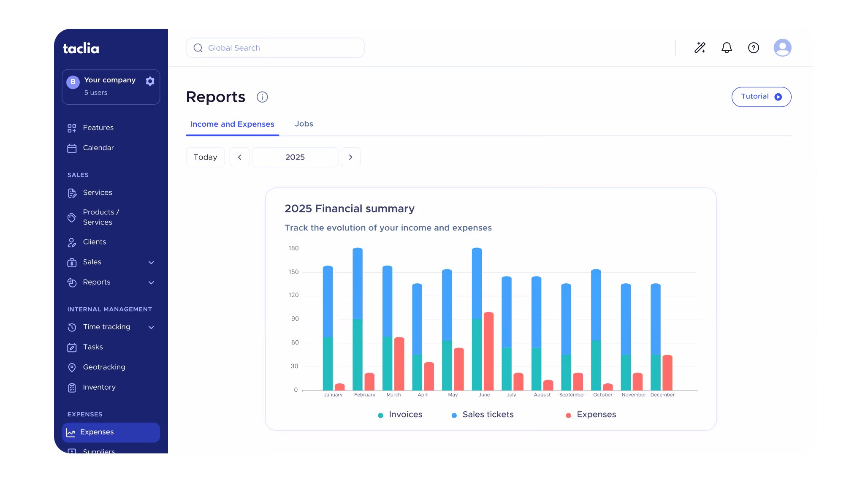Screen dimensions: 868x483
Task: Open the Inventory section
Action: [x=99, y=387]
